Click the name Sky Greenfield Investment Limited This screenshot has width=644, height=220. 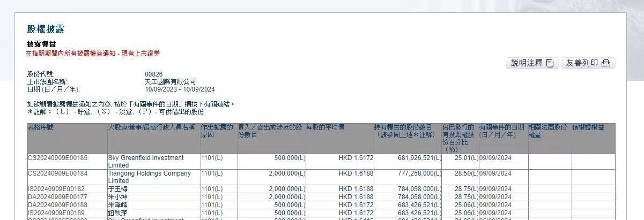click(x=146, y=162)
